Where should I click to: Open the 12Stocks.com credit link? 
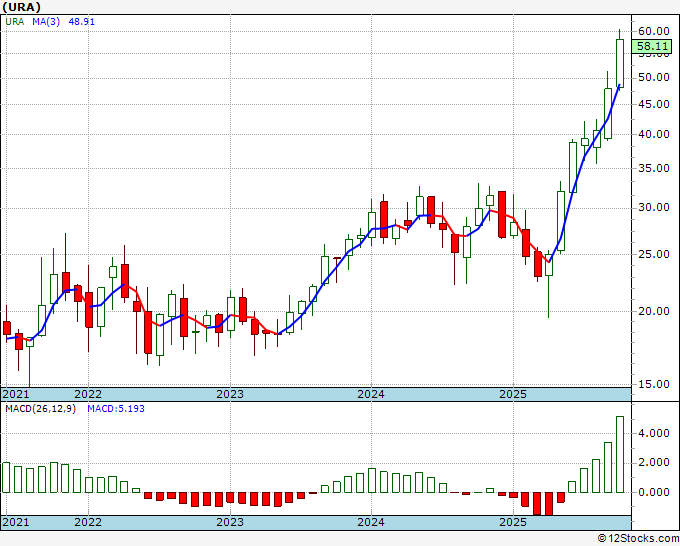click(638, 539)
